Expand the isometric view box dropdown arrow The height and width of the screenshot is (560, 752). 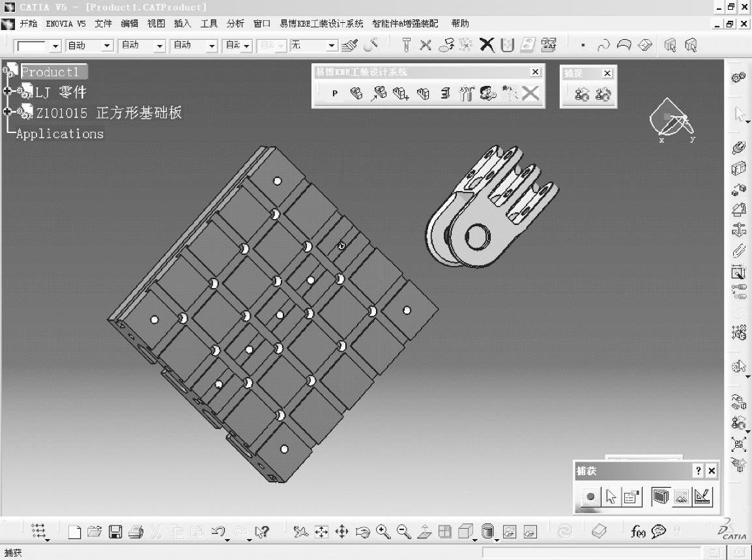[475, 540]
